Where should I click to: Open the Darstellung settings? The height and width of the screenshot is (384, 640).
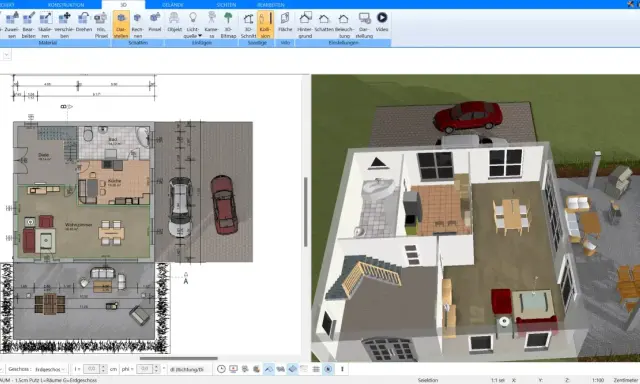[x=364, y=25]
